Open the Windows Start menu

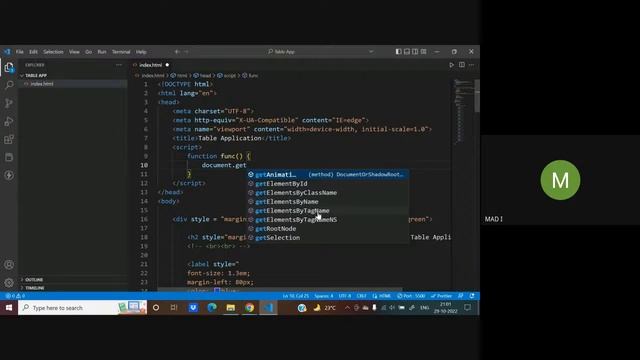tap(9, 308)
